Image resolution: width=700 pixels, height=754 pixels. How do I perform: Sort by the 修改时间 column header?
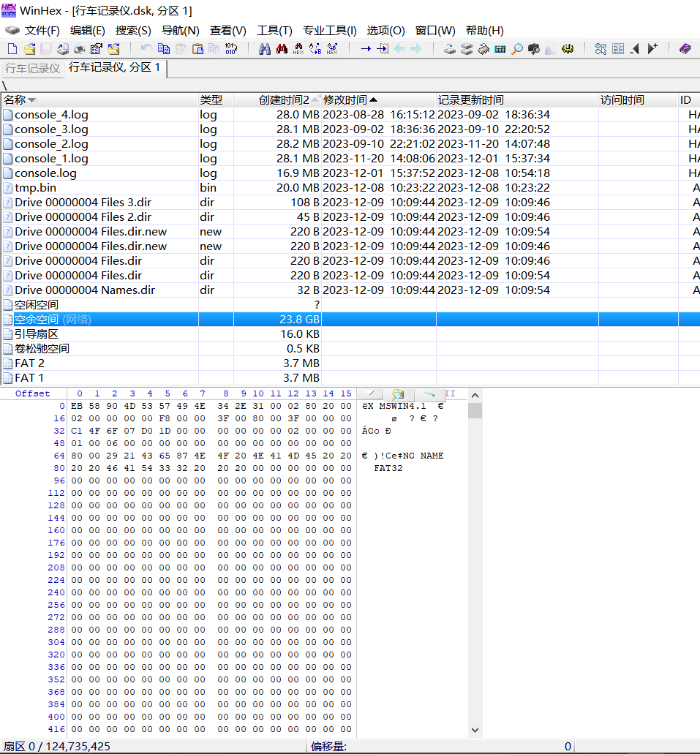point(379,100)
